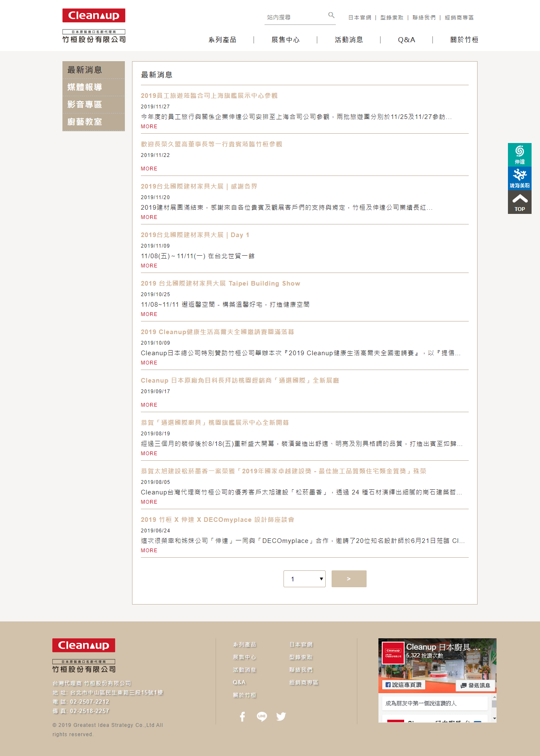Open the 恭賀太旭建設松菸墨香 article
This screenshot has width=540, height=756.
(x=283, y=471)
